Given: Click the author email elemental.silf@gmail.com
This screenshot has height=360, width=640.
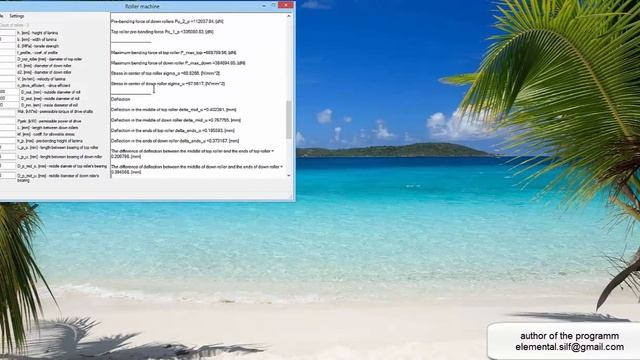Looking at the screenshot, I should [569, 347].
